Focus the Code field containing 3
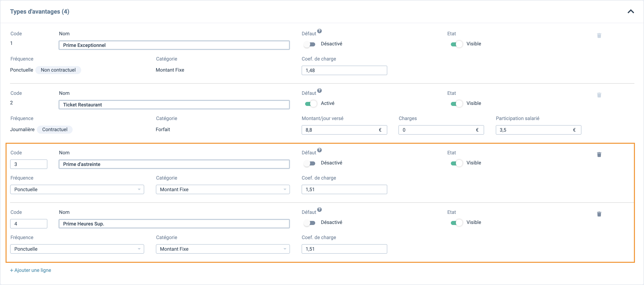 (29, 164)
